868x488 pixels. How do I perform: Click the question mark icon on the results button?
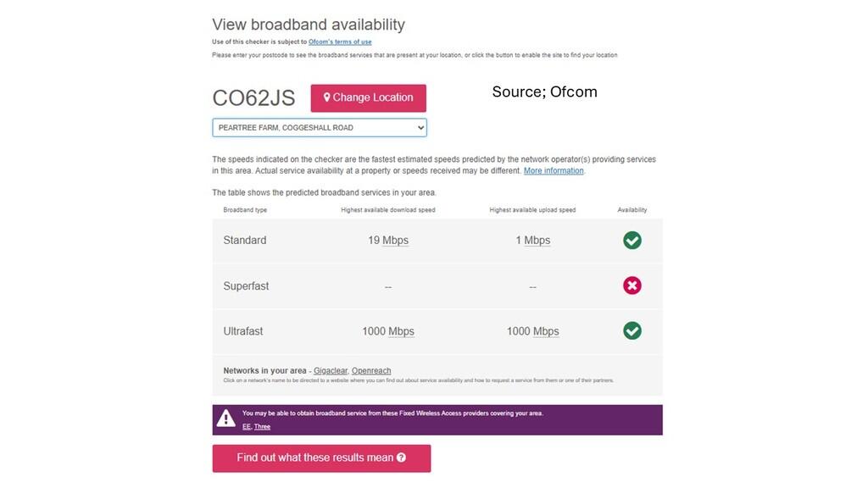(401, 457)
